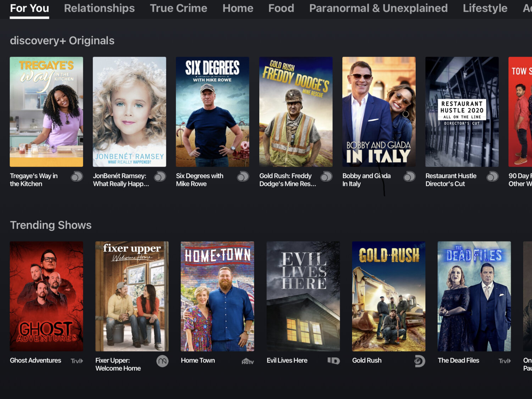Switch to the Relationships tab
The height and width of the screenshot is (399, 532).
(x=99, y=8)
